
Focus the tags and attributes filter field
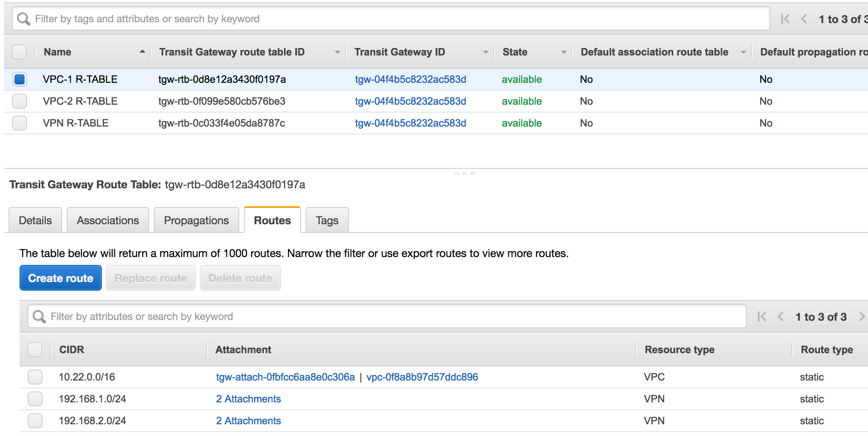391,19
